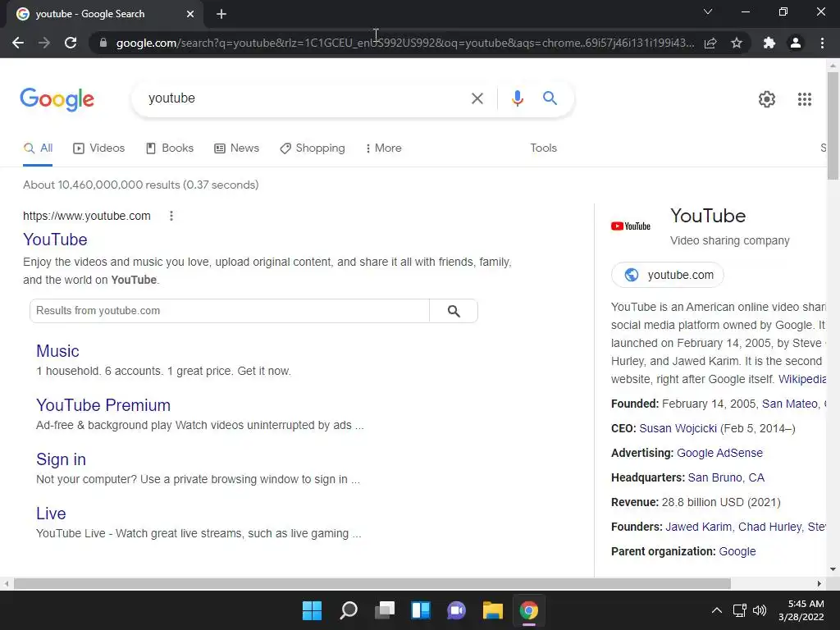Open the volume tray icon
The width and height of the screenshot is (840, 630).
coord(760,610)
